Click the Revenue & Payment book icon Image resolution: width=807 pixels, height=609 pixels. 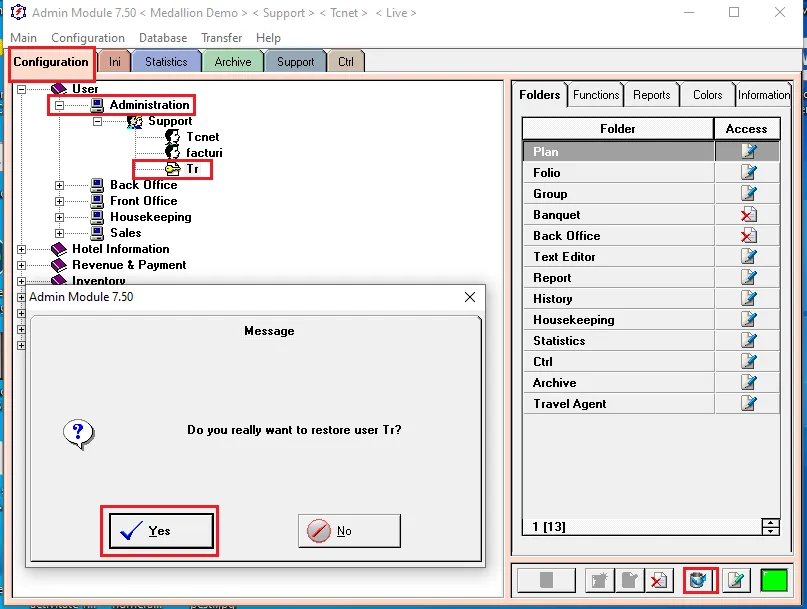pyautogui.click(x=59, y=265)
